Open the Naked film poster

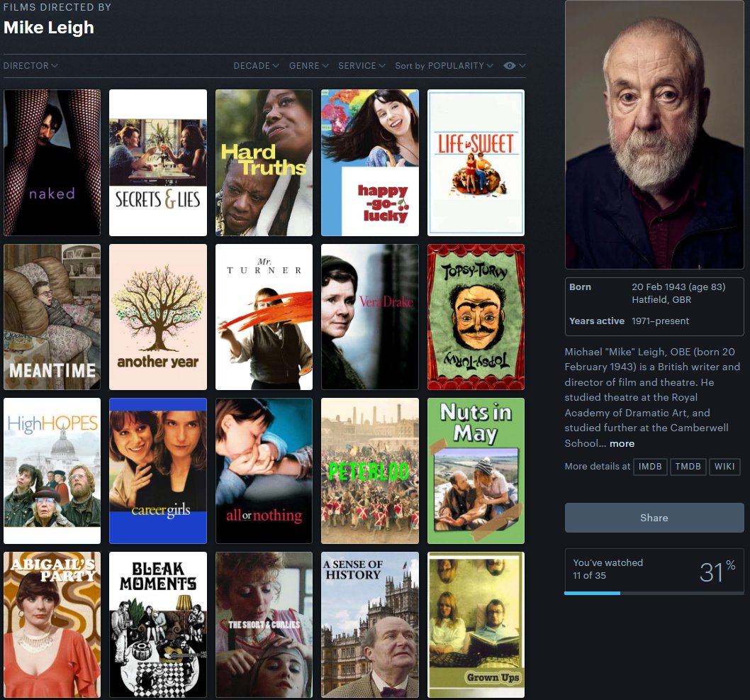(x=52, y=162)
